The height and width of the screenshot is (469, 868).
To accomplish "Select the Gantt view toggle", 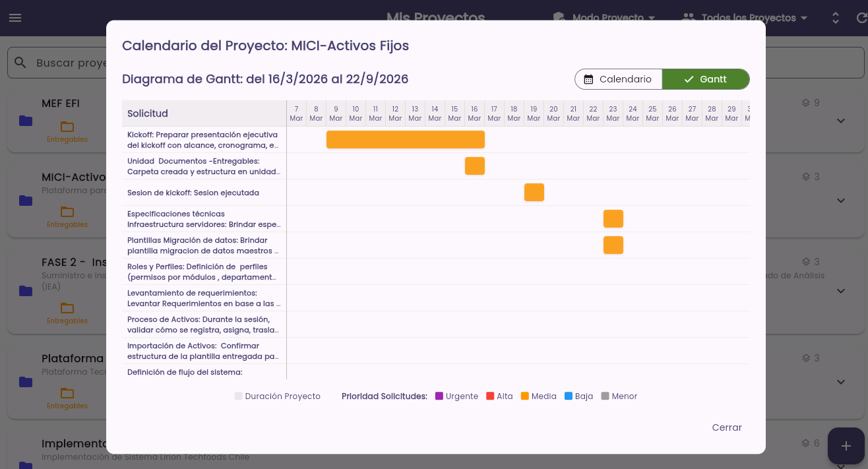I will tap(706, 79).
